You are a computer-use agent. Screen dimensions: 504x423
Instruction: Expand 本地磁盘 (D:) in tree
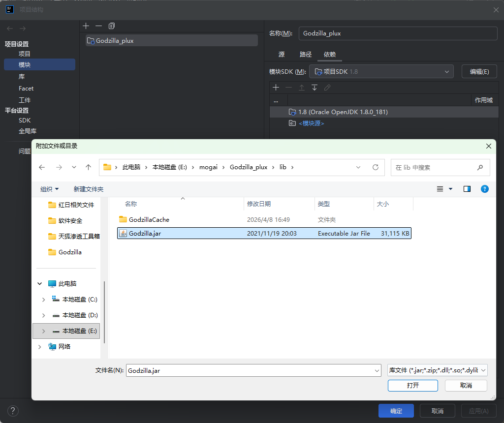[43, 315]
